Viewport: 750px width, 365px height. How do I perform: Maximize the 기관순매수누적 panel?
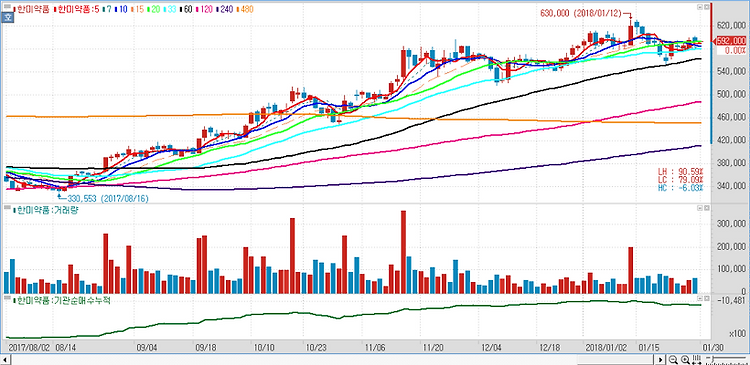click(x=706, y=300)
